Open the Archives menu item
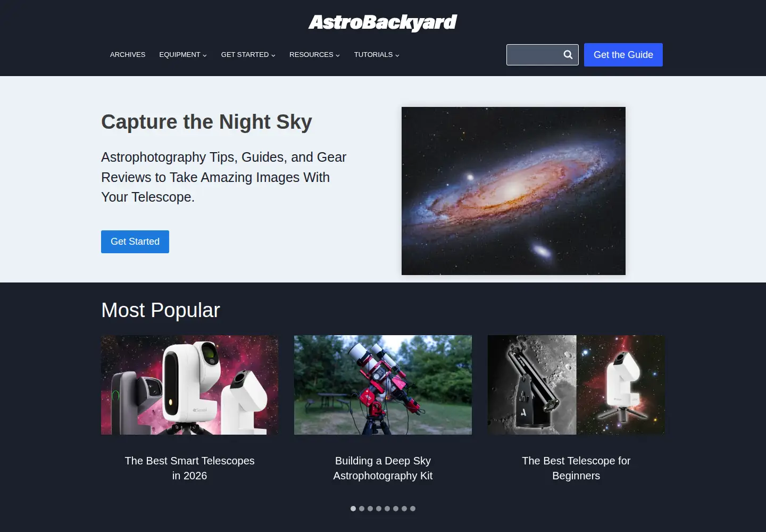Viewport: 766px width, 532px height. pyautogui.click(x=128, y=55)
